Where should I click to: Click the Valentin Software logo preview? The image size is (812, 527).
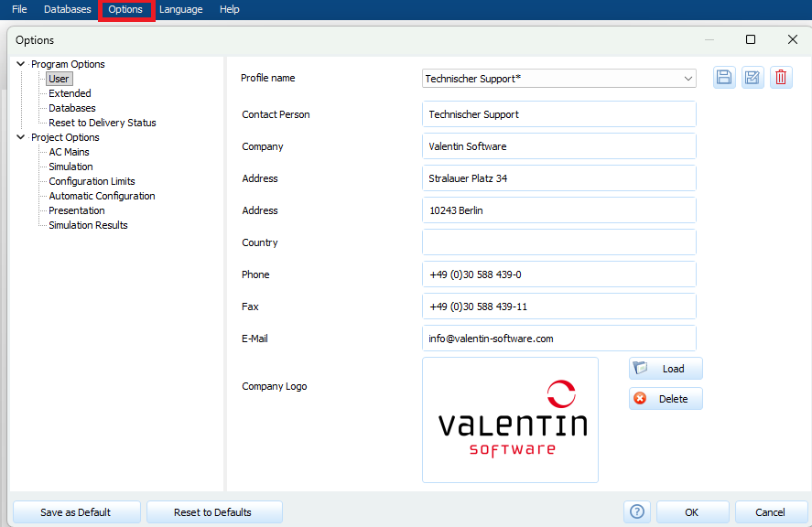coord(510,420)
